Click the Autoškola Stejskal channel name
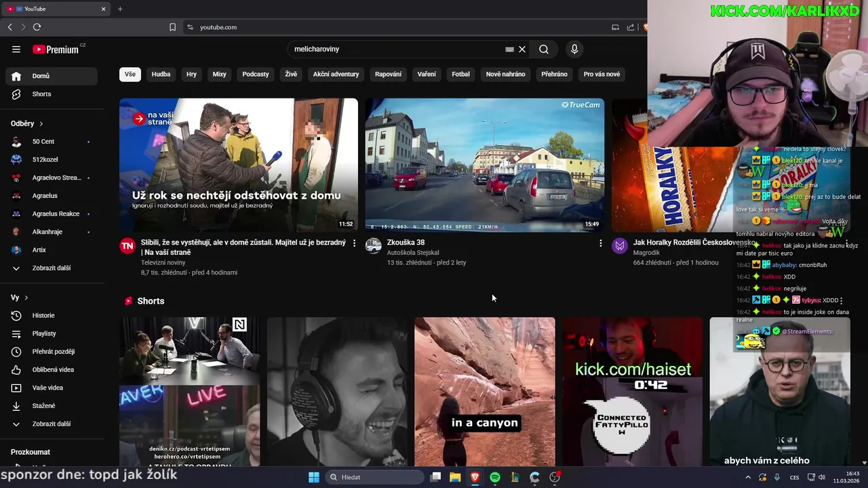Image resolution: width=868 pixels, height=488 pixels. (x=413, y=253)
